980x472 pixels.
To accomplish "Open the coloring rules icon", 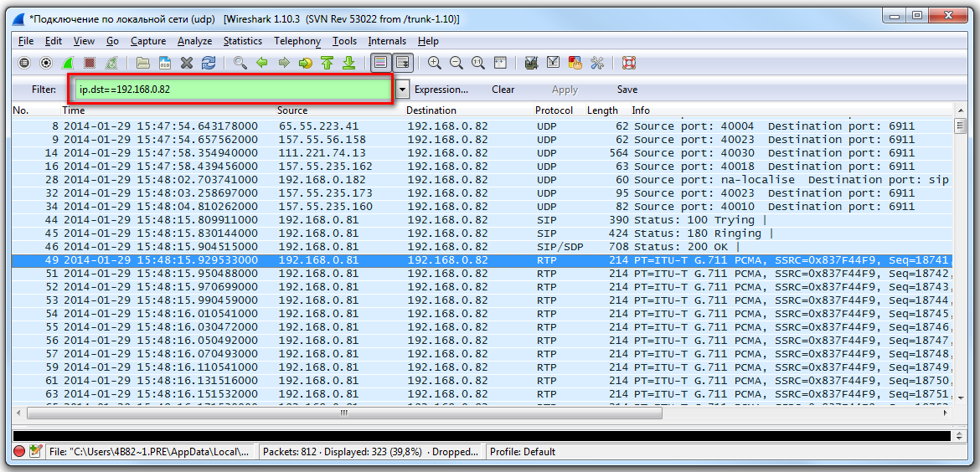I will pyautogui.click(x=575, y=63).
